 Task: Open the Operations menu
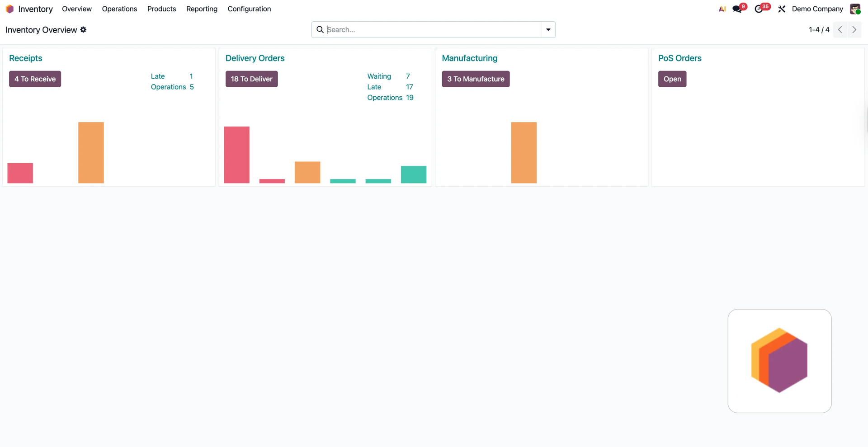point(119,9)
